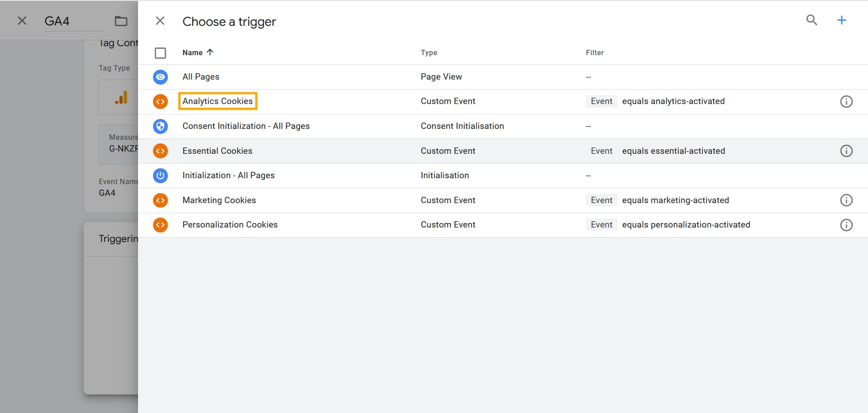This screenshot has width=868, height=413.
Task: Tick the select-all triggers checkbox
Action: (x=160, y=53)
